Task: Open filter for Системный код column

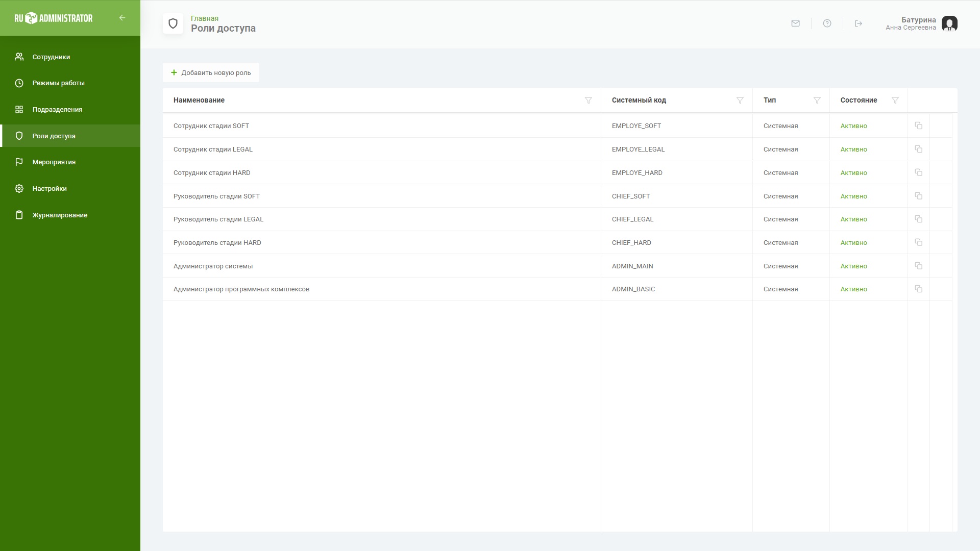Action: click(740, 101)
